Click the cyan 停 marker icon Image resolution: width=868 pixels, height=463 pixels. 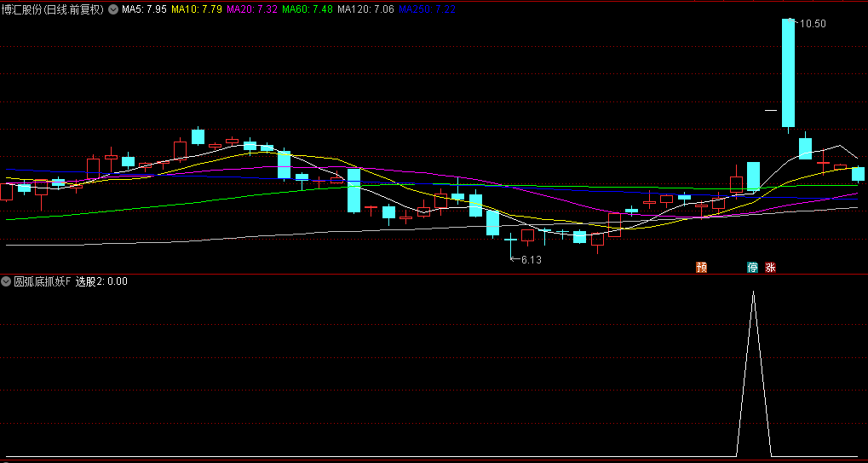click(x=752, y=268)
